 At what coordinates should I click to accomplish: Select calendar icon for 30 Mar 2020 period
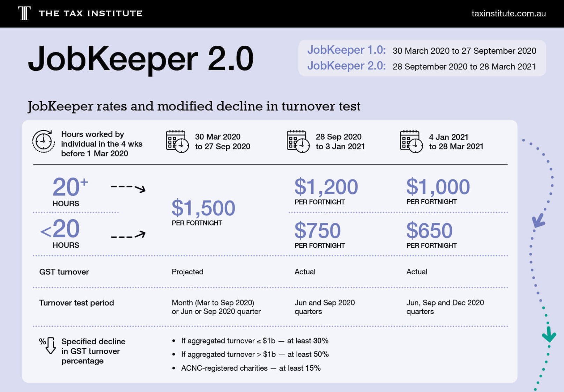pos(177,141)
